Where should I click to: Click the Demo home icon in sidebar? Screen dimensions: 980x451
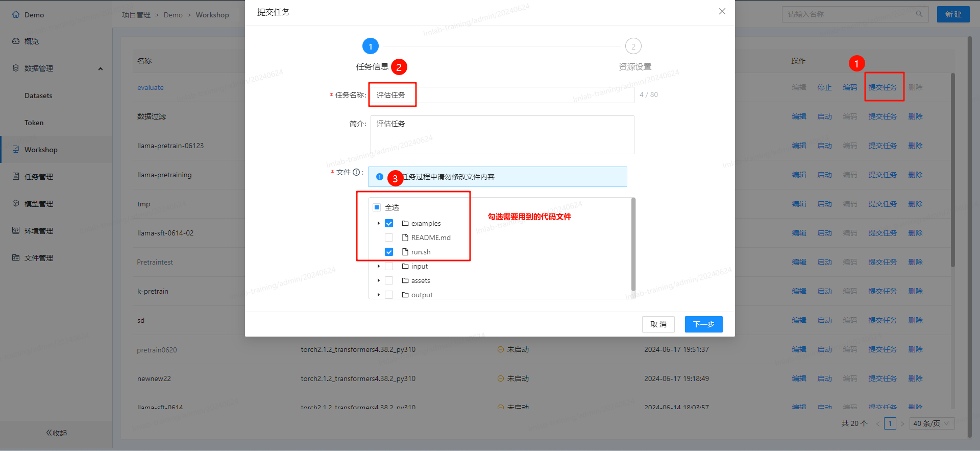[x=16, y=15]
